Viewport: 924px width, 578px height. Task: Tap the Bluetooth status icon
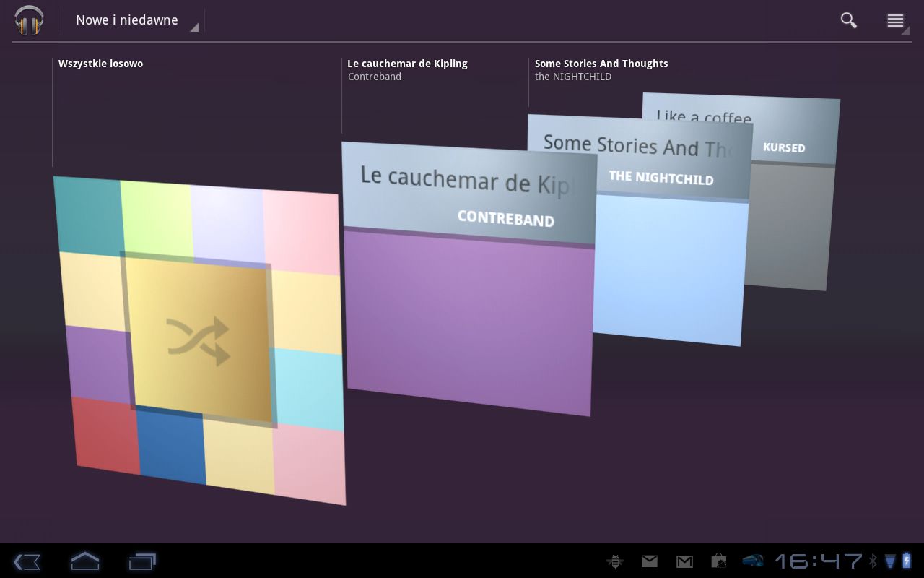pos(873,561)
